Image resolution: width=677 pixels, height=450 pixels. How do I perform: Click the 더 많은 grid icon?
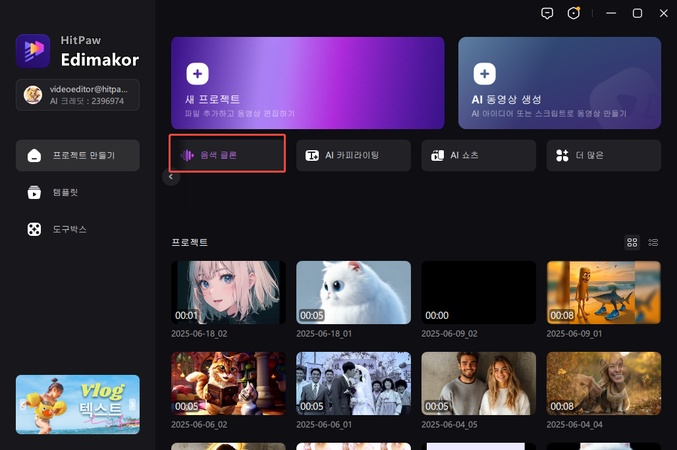coord(562,155)
